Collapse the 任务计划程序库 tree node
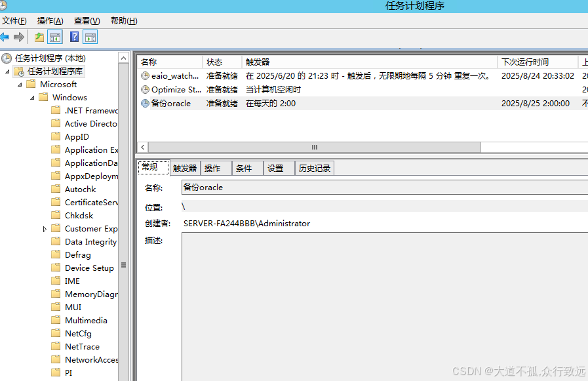Viewport: 588px width, 381px height. click(7, 71)
